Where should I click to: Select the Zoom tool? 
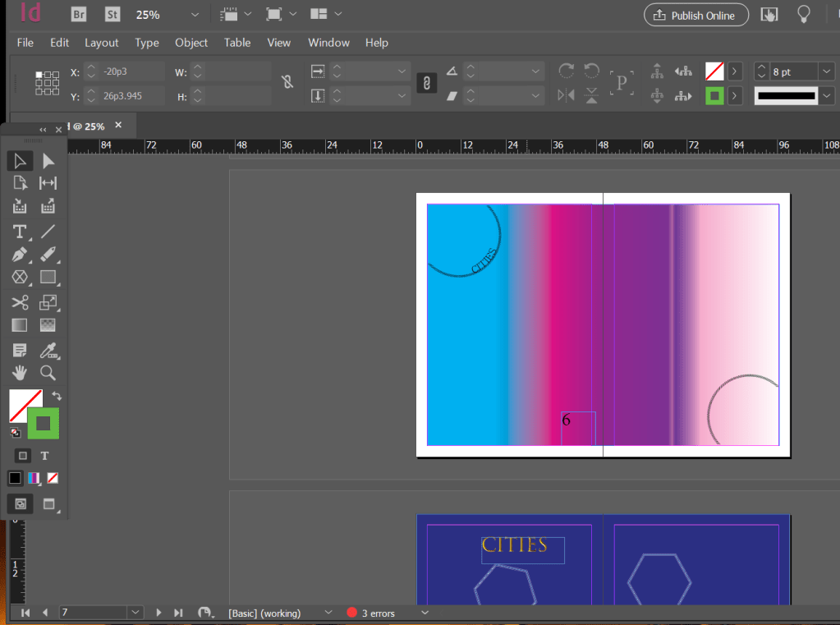[48, 374]
